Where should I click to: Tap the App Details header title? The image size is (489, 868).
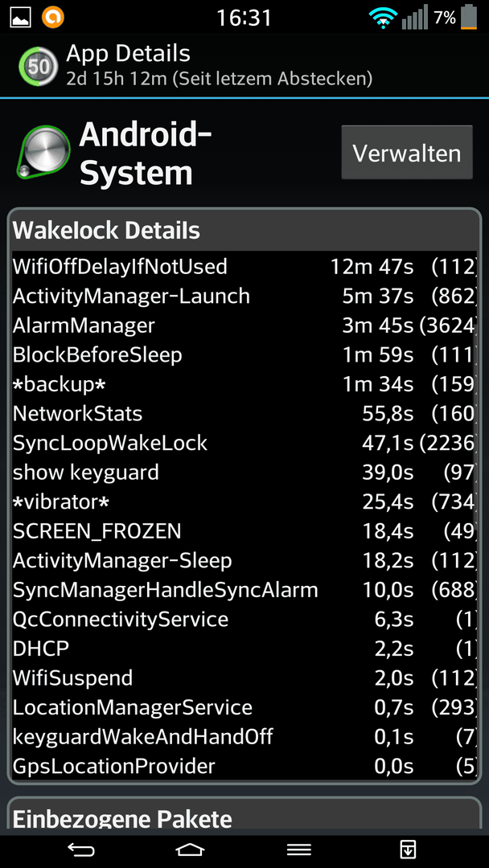[128, 54]
